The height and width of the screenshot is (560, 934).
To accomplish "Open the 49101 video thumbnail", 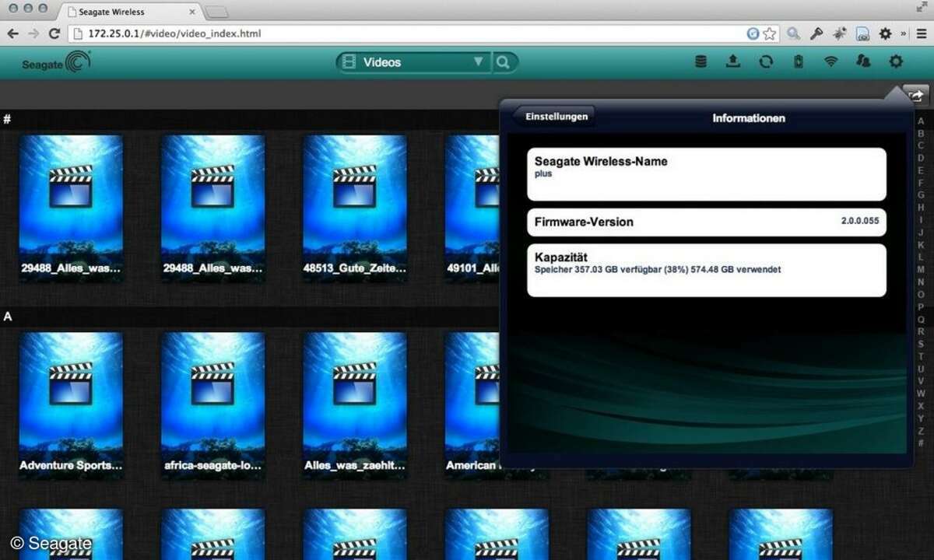I will (472, 208).
